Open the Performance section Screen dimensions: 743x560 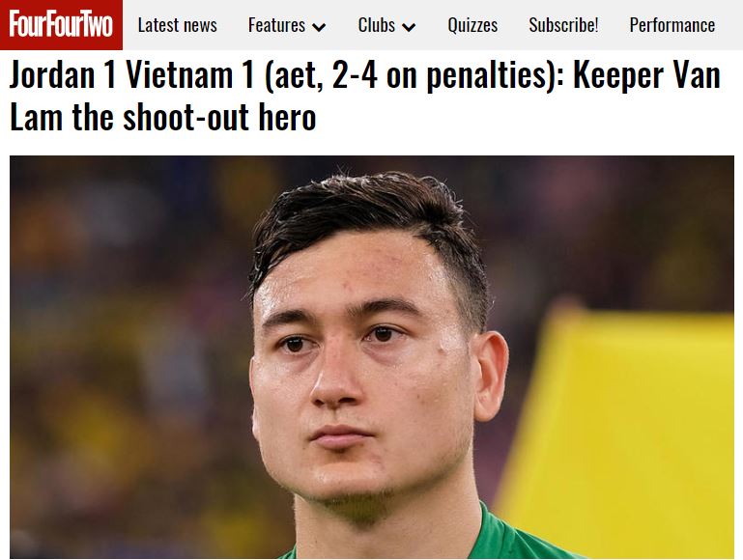[672, 25]
